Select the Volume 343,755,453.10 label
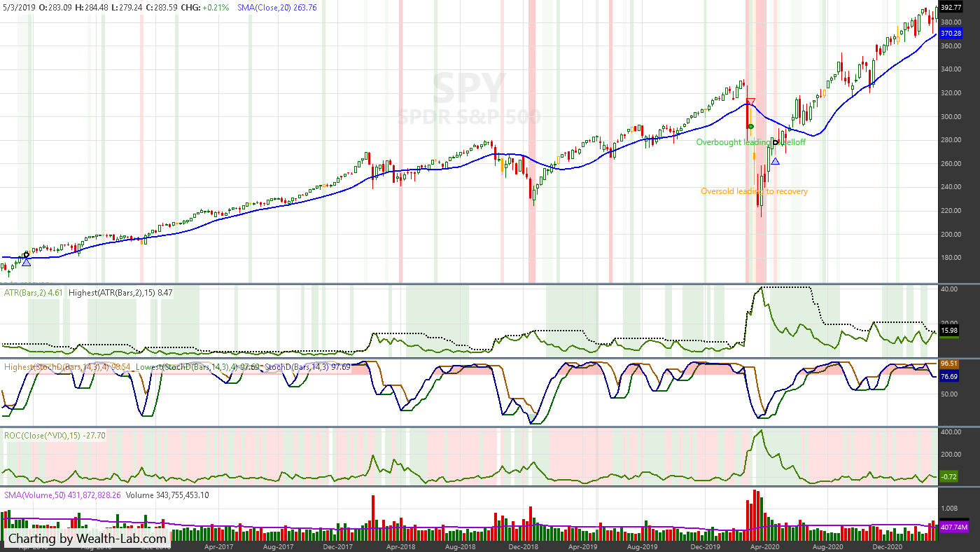 pyautogui.click(x=167, y=495)
